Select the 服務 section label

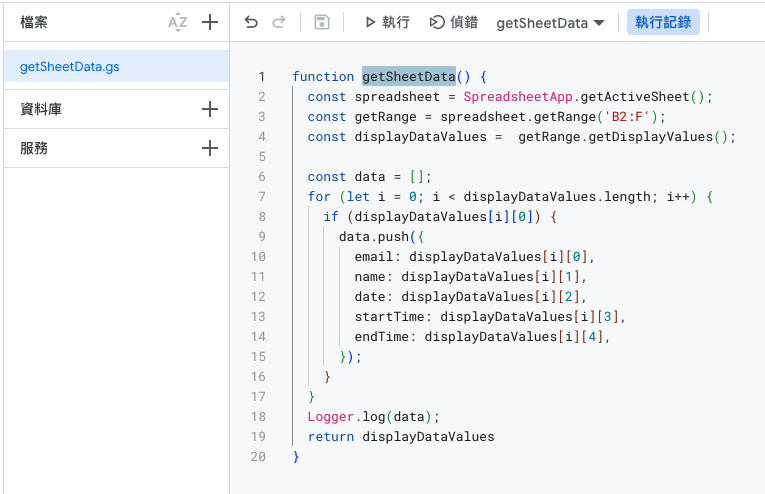(34, 148)
